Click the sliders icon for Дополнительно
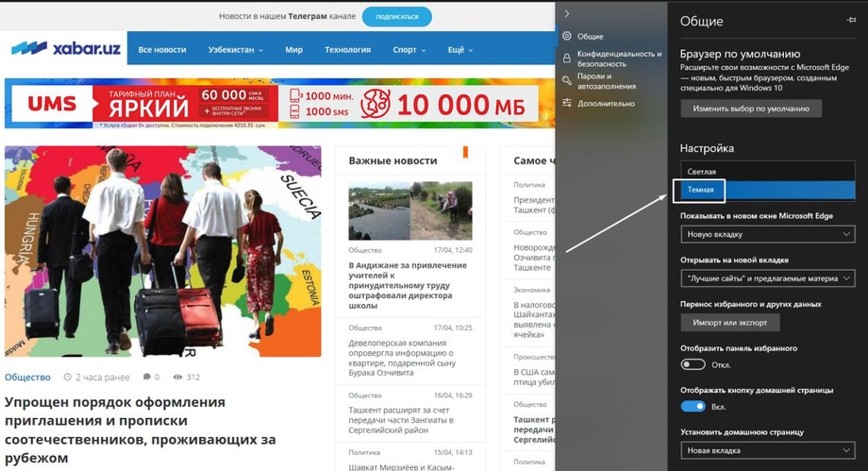 pyautogui.click(x=567, y=103)
